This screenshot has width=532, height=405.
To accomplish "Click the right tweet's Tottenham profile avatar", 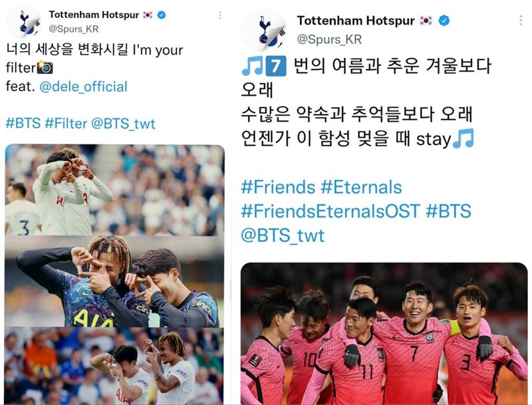I will point(263,31).
